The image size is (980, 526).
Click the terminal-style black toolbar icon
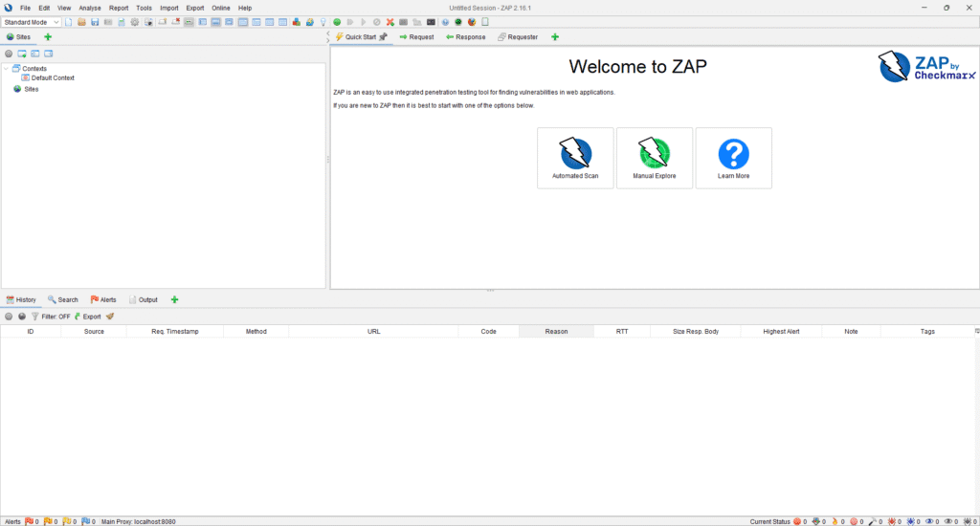click(x=431, y=22)
